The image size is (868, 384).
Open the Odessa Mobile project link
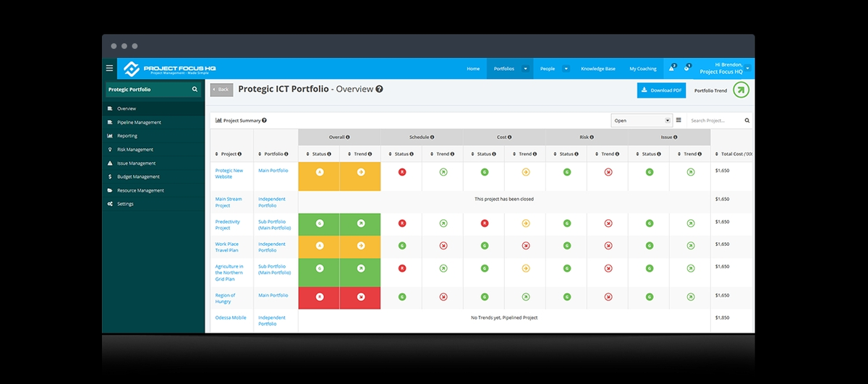pos(231,317)
